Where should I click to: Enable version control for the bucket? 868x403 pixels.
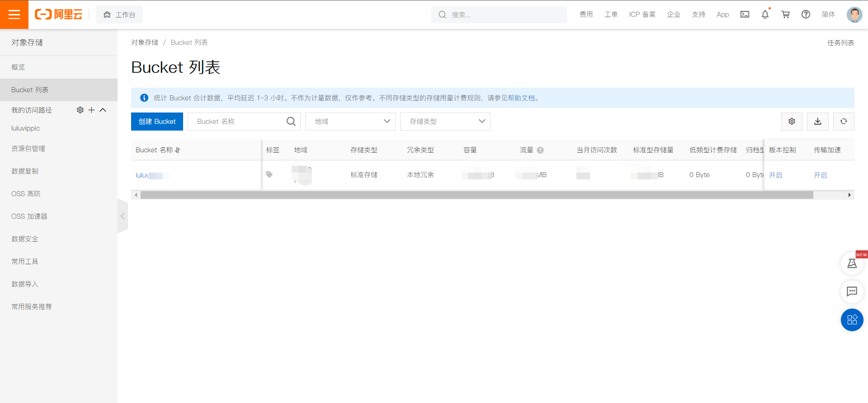tap(775, 175)
